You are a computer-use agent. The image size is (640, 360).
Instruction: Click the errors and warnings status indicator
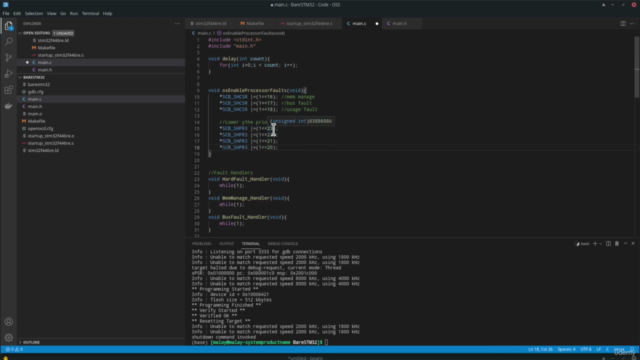tap(14, 349)
